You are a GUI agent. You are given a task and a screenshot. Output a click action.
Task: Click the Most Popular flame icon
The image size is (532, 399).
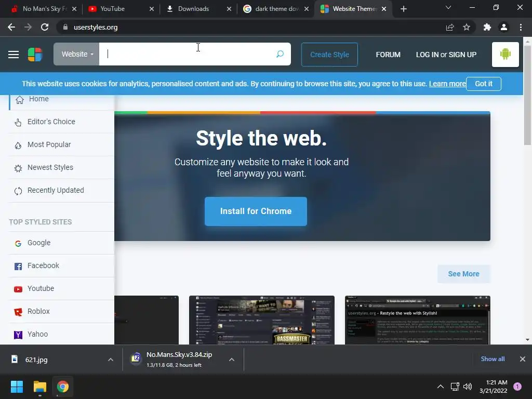point(18,145)
